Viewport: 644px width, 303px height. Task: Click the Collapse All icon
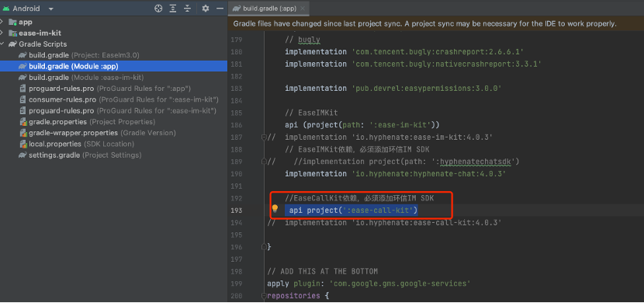click(187, 9)
